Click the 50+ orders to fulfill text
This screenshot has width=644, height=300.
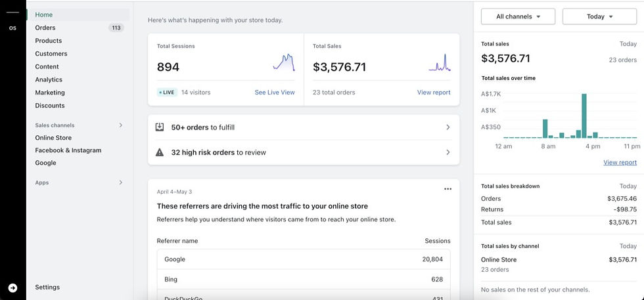(203, 127)
